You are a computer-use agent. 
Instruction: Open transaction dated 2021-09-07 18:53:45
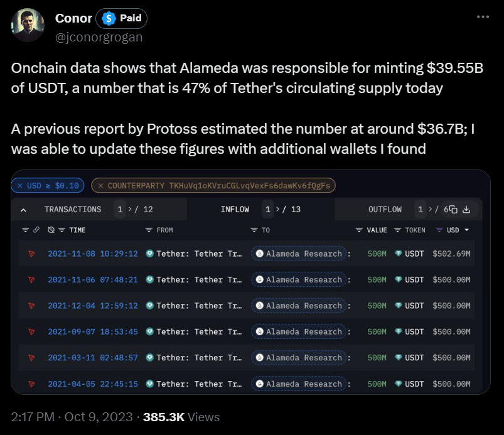[x=93, y=331]
